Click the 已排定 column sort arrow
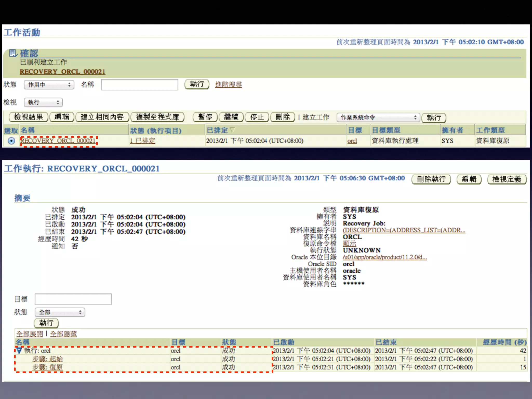Screen dimensions: 532x399 pos(232,129)
